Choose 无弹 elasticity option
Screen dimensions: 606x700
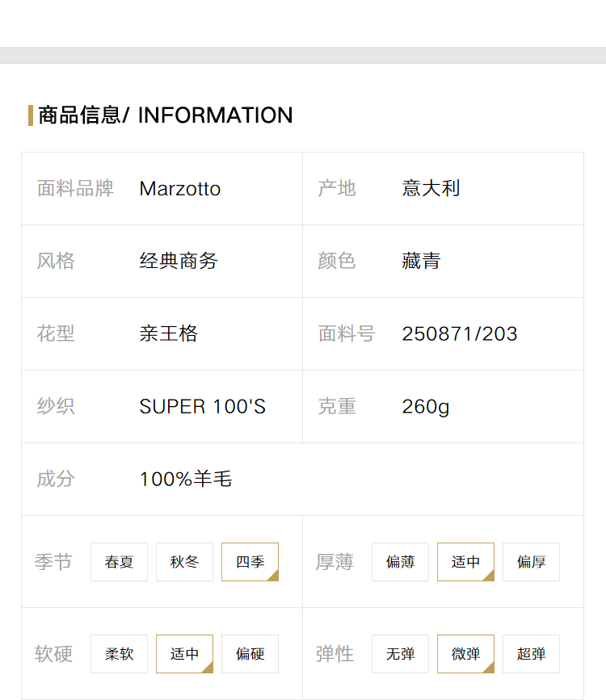click(401, 653)
